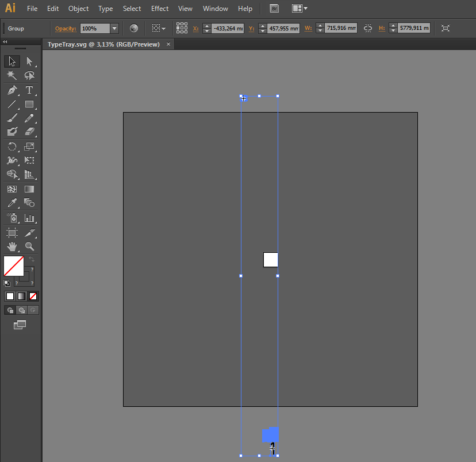Image resolution: width=476 pixels, height=462 pixels.
Task: Click the X position input field
Action: tap(227, 28)
